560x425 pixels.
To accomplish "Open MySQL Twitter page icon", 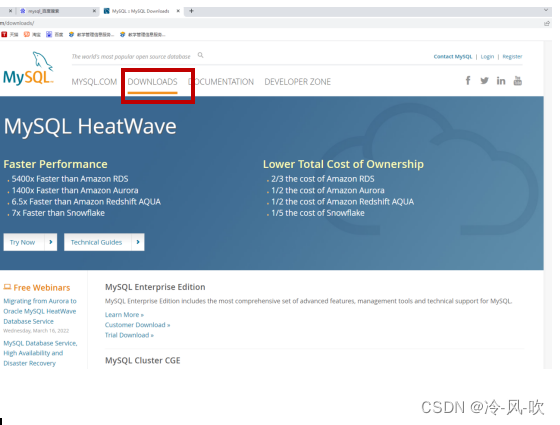I will (x=484, y=81).
